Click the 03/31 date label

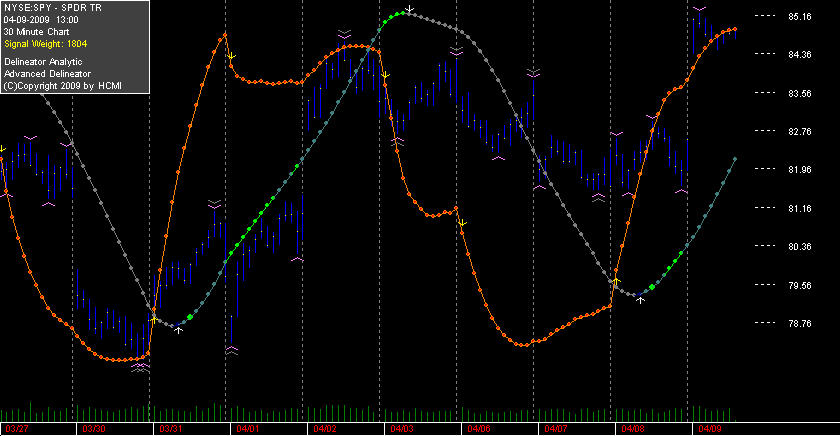tap(171, 429)
